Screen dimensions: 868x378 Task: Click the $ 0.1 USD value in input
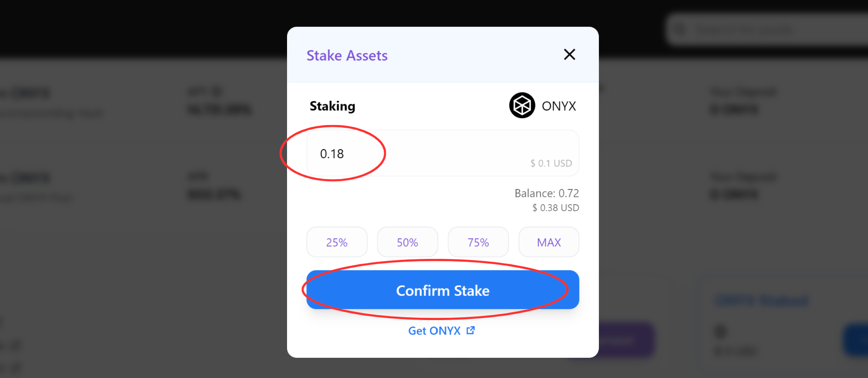click(x=551, y=163)
